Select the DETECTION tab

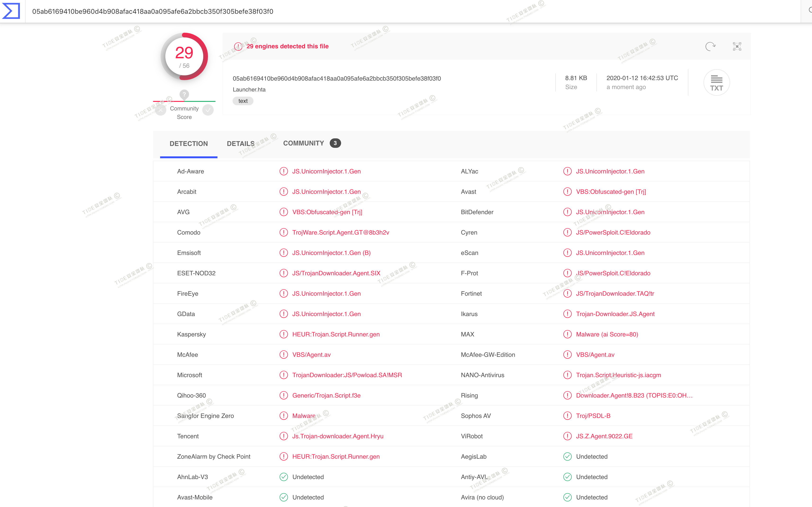coord(188,144)
